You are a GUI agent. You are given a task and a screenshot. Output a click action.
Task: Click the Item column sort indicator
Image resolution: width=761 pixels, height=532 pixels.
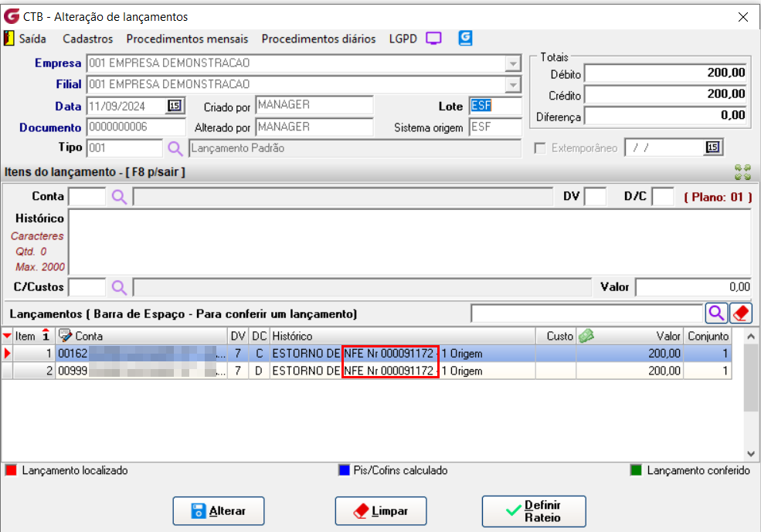[x=46, y=335]
